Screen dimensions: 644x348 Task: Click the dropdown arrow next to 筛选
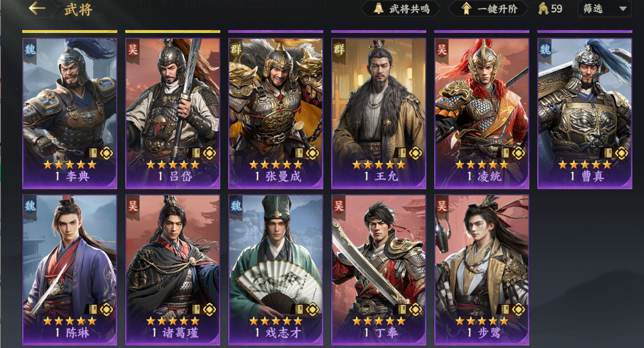pyautogui.click(x=623, y=9)
